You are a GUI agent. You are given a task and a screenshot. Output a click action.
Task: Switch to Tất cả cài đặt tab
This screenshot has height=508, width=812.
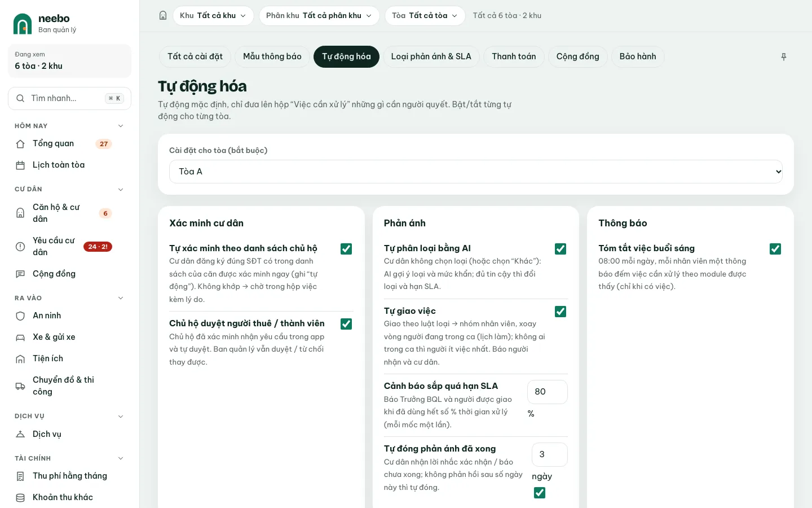coord(195,56)
